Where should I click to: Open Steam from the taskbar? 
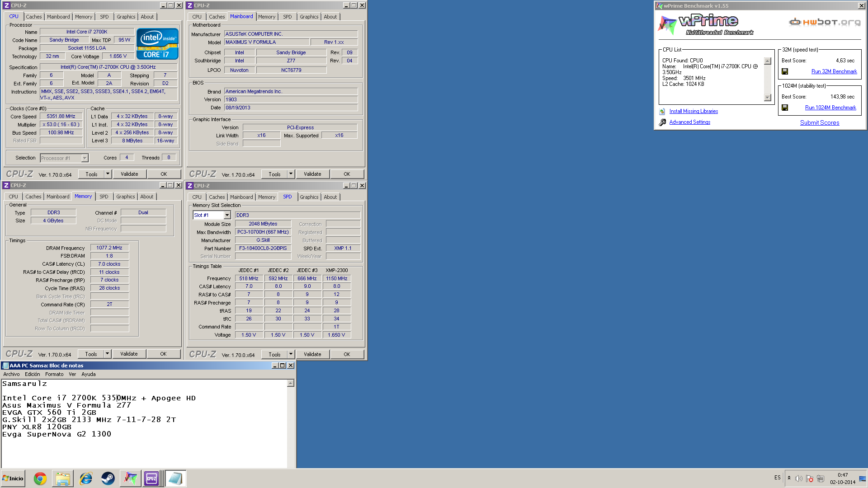108,479
